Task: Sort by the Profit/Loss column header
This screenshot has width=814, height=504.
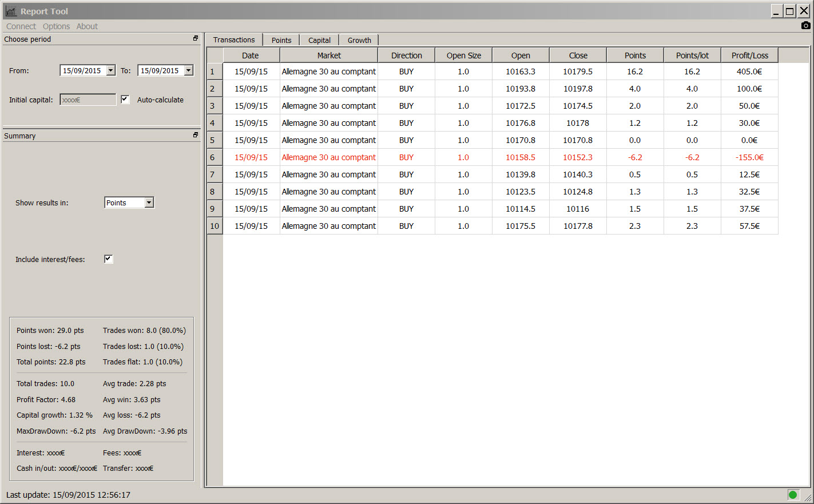Action: click(749, 55)
